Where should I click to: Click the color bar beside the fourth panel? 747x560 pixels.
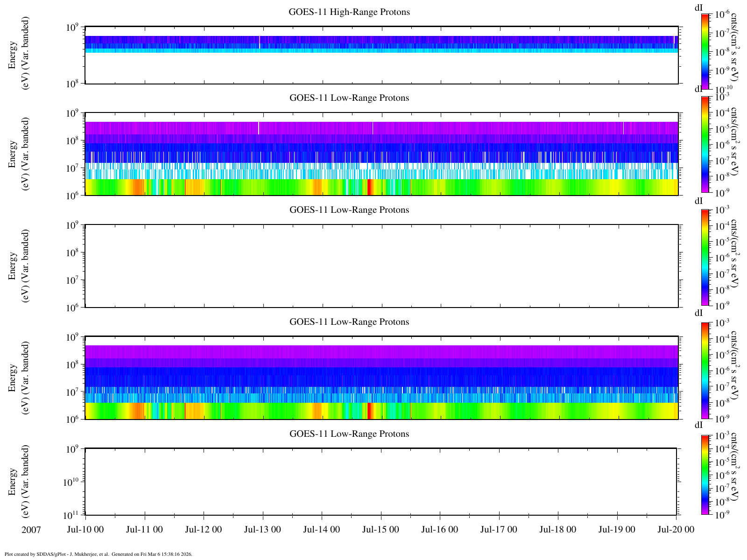pyautogui.click(x=705, y=370)
